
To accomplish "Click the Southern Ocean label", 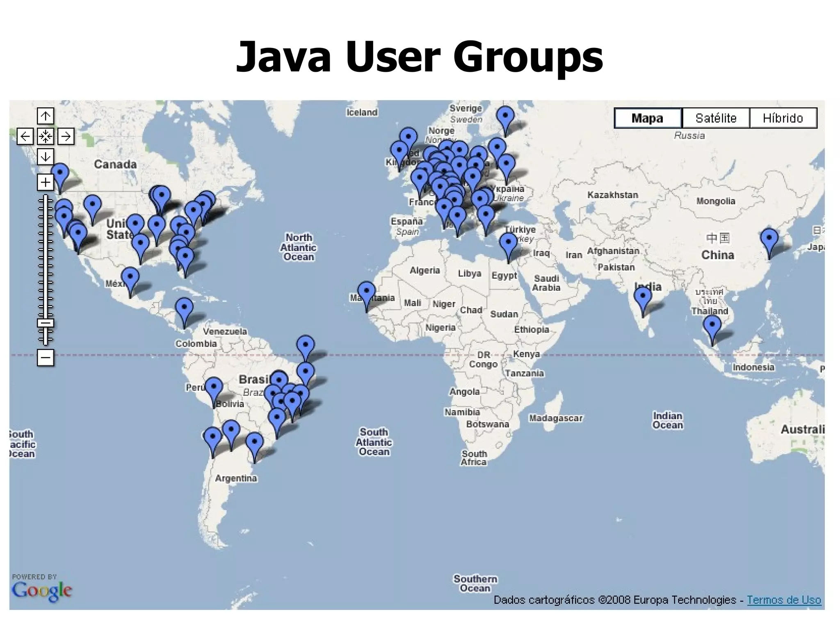I will (x=475, y=583).
